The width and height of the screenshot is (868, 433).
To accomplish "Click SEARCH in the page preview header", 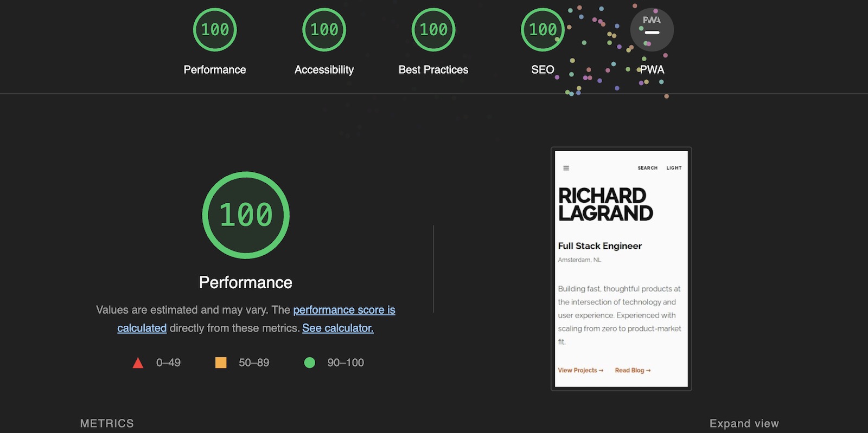I will [x=647, y=168].
